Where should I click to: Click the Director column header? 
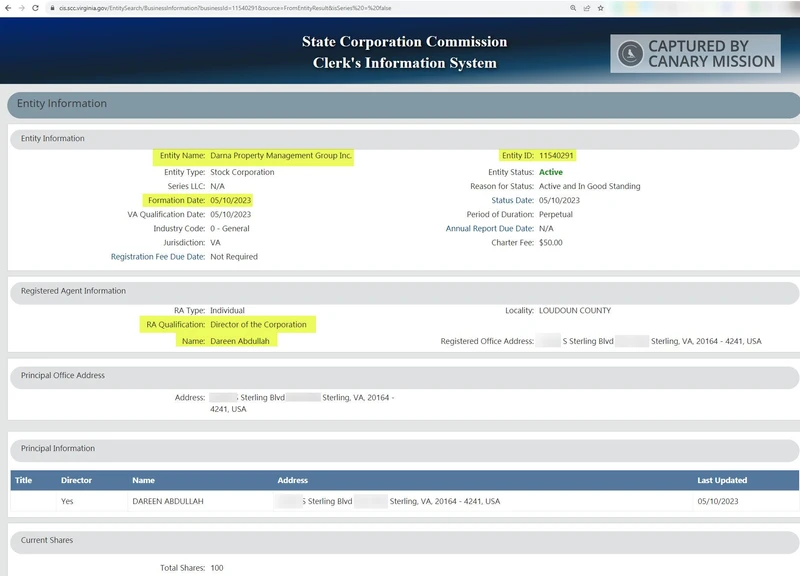point(76,480)
